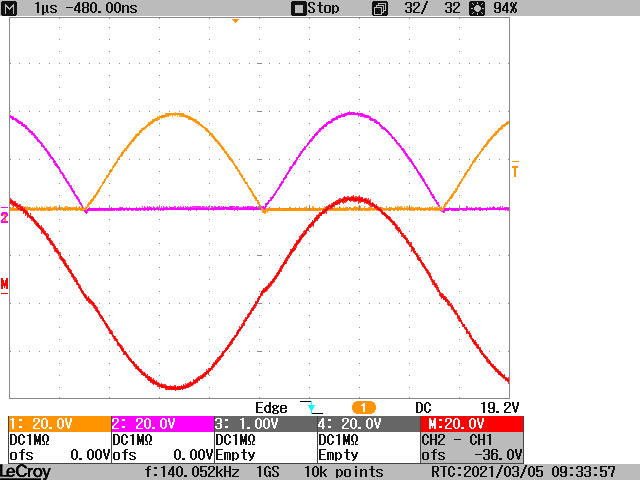Click the 94% intensity value

[505, 8]
